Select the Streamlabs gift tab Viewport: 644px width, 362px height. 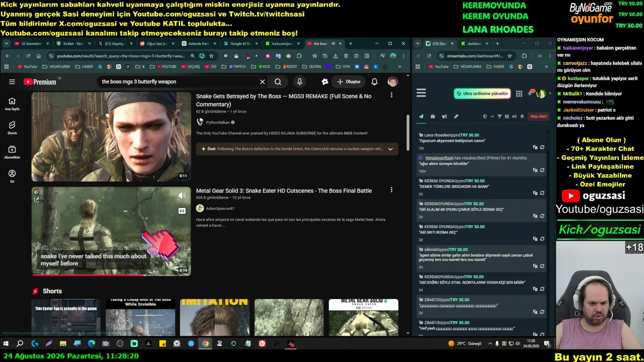click(433, 117)
